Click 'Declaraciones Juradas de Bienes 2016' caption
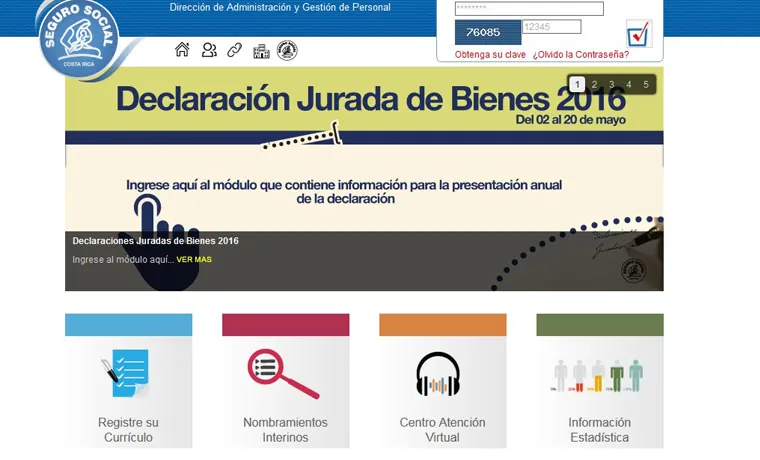Screen dimensions: 760x460 coord(156,241)
